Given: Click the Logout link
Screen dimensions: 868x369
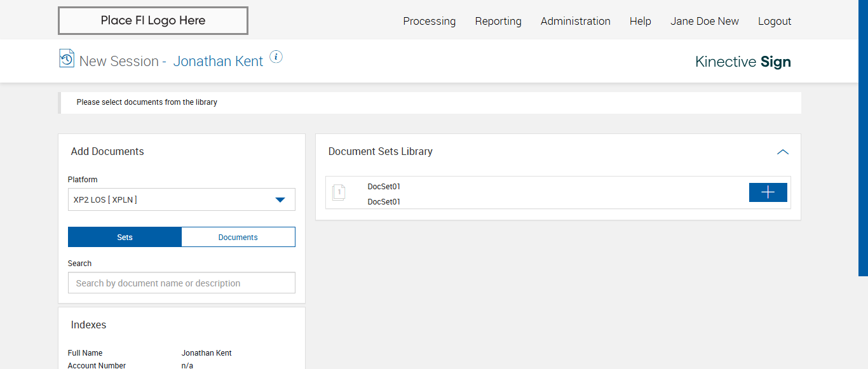Looking at the screenshot, I should (x=775, y=21).
